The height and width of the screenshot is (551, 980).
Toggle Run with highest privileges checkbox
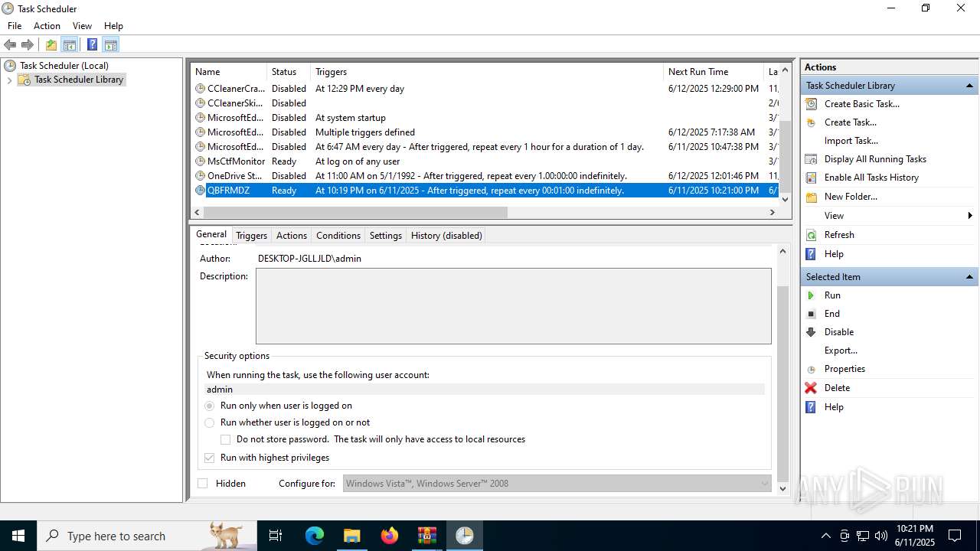[x=210, y=458]
